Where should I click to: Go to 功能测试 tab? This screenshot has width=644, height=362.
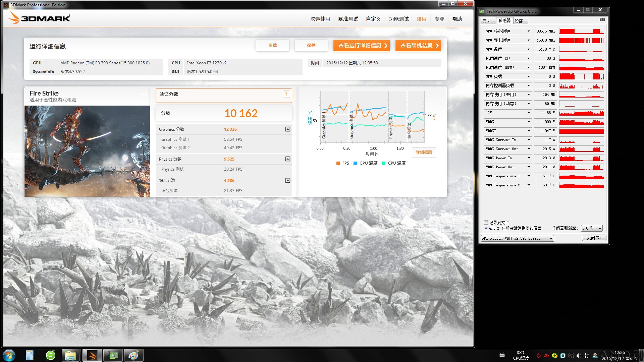(x=399, y=19)
